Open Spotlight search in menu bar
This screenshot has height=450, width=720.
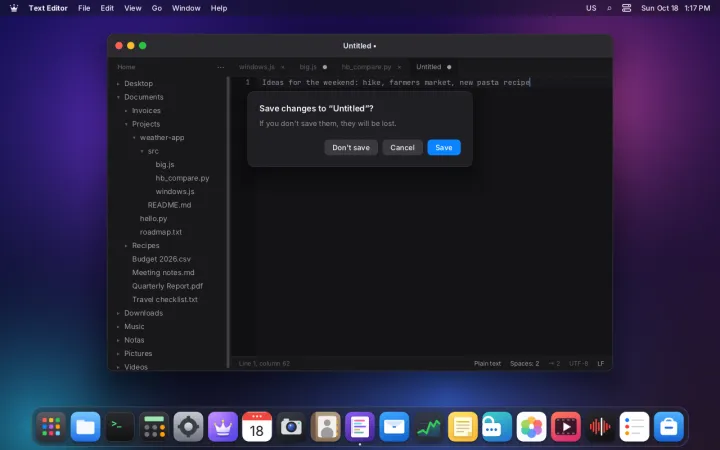tap(609, 8)
